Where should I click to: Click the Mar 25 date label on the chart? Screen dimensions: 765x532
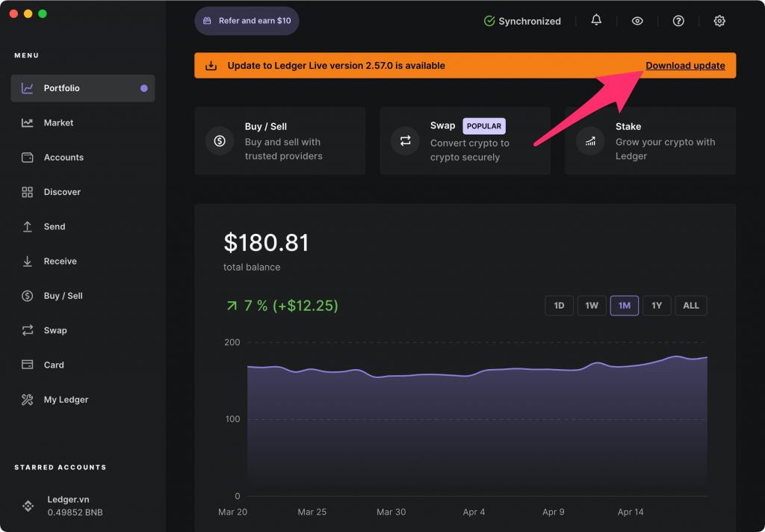pyautogui.click(x=312, y=512)
